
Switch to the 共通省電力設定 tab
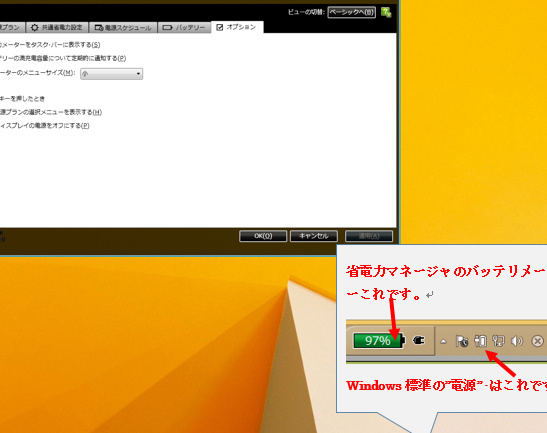click(x=57, y=27)
